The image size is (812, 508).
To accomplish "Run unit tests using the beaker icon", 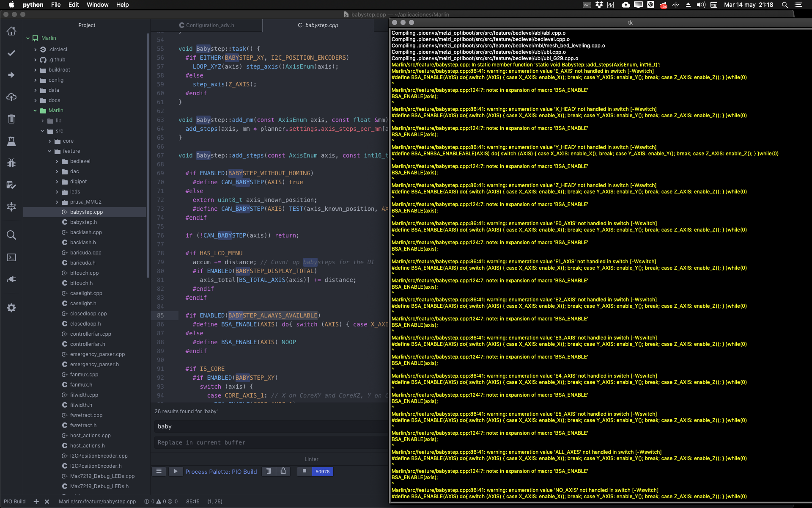I will coord(11,141).
